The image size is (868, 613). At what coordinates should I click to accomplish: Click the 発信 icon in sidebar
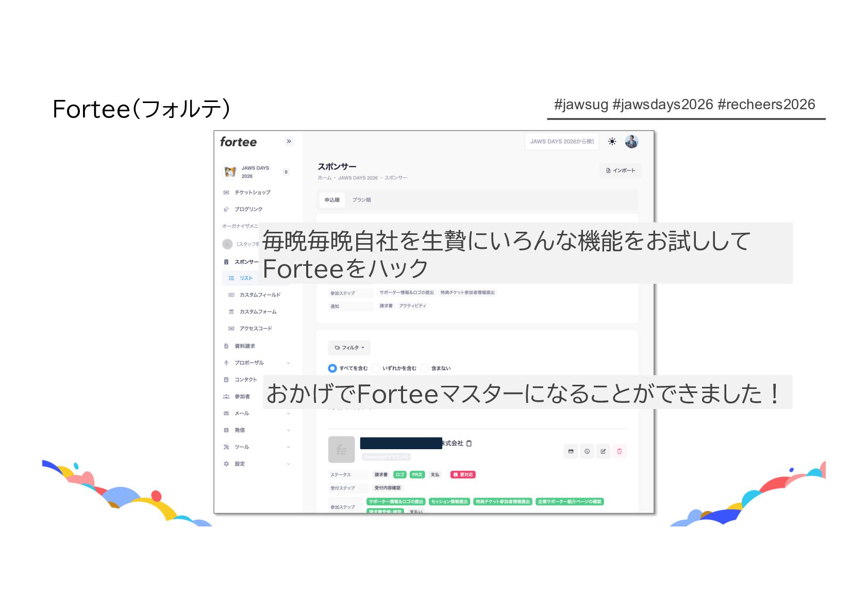click(226, 430)
